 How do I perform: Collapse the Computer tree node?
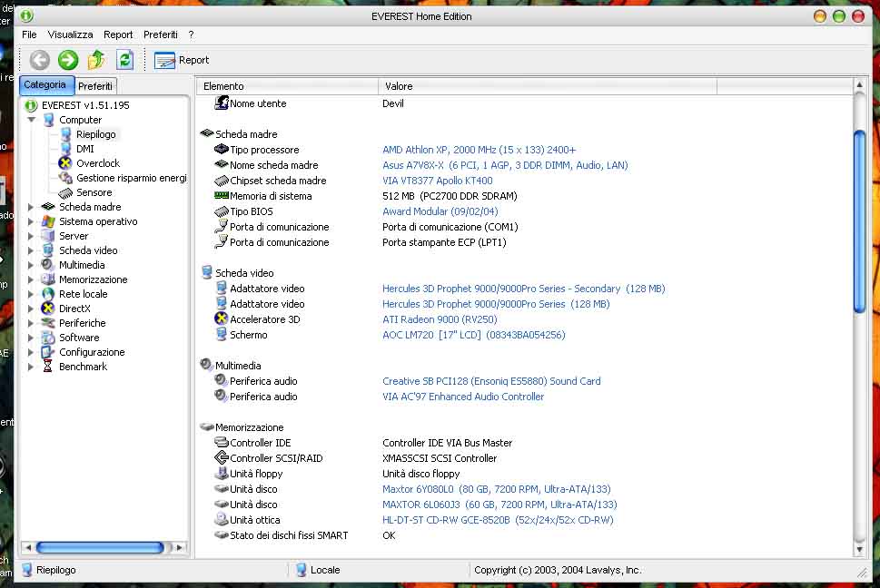click(x=32, y=120)
